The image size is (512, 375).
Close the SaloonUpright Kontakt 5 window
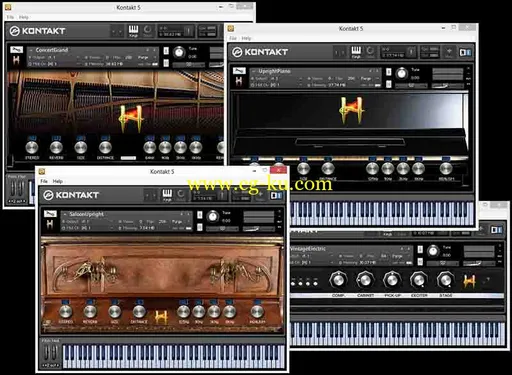point(279,171)
